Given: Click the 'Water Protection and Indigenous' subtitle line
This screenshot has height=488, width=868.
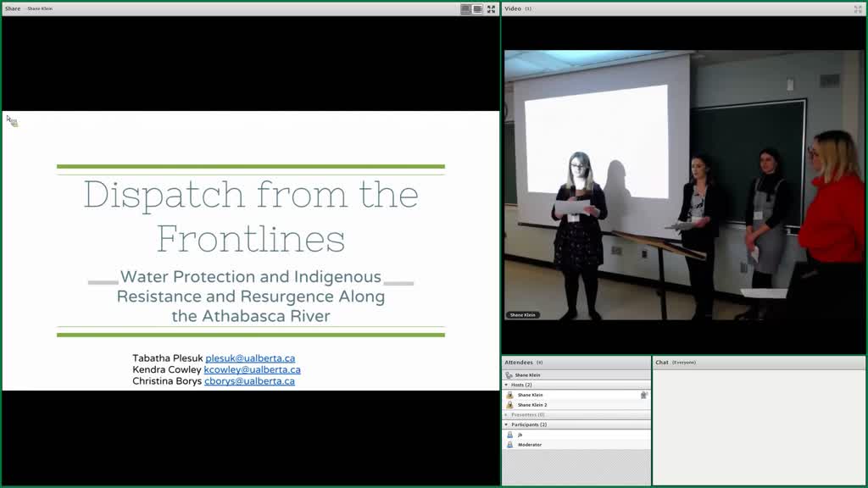Looking at the screenshot, I should (251, 277).
